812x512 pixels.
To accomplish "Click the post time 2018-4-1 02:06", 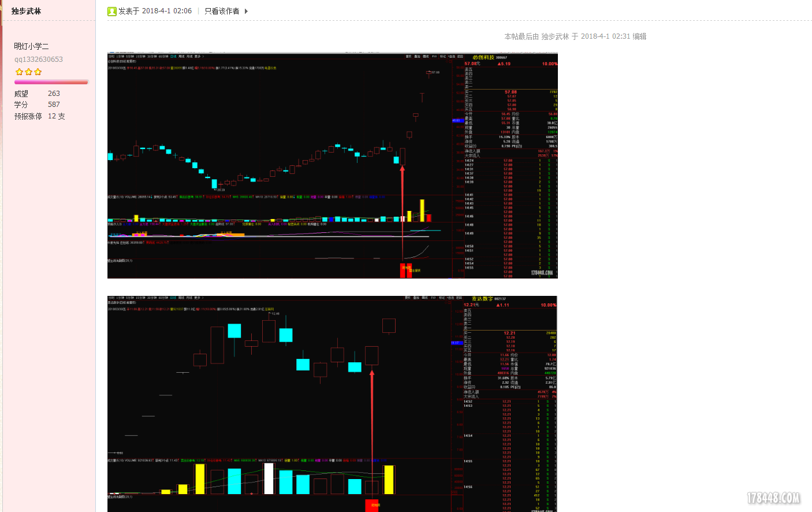I will point(167,11).
